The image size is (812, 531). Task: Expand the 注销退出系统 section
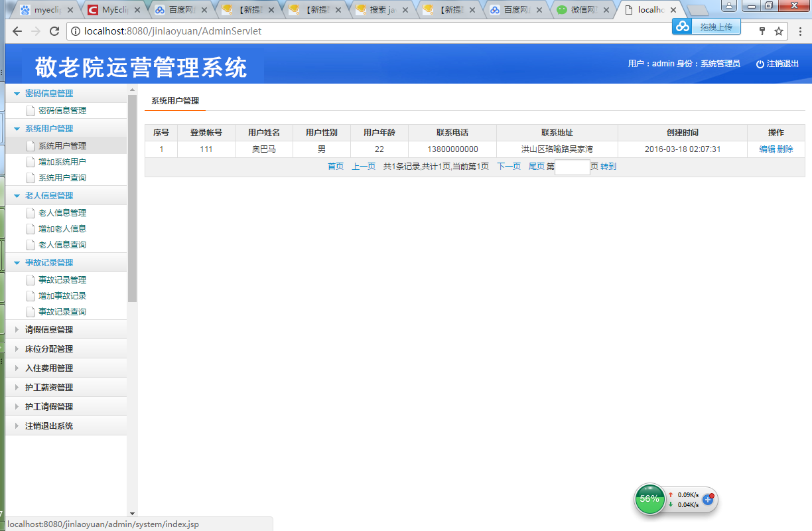17,425
